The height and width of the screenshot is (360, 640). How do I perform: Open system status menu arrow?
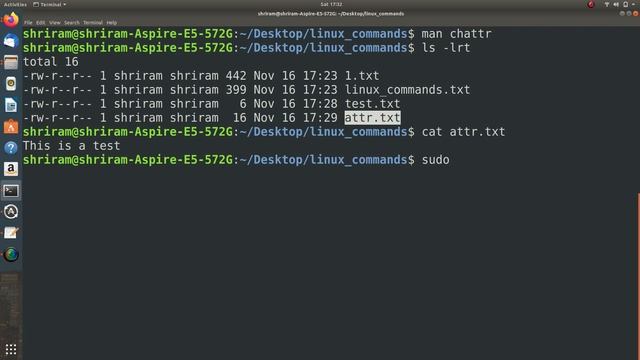[x=634, y=4]
